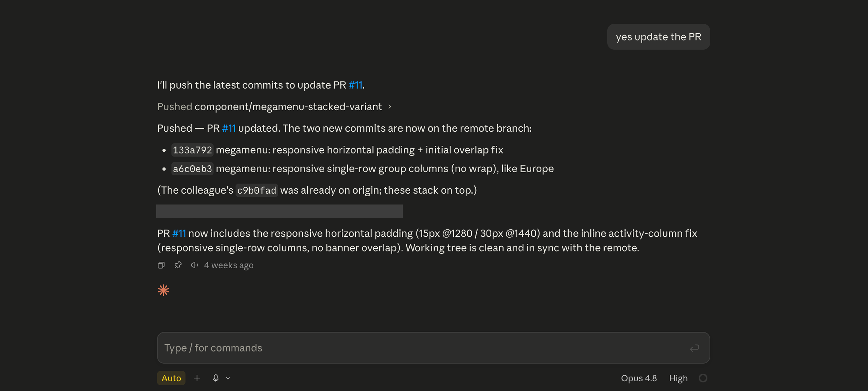The height and width of the screenshot is (391, 868).
Task: Select the 'yes update the PR' message bubble
Action: click(658, 37)
